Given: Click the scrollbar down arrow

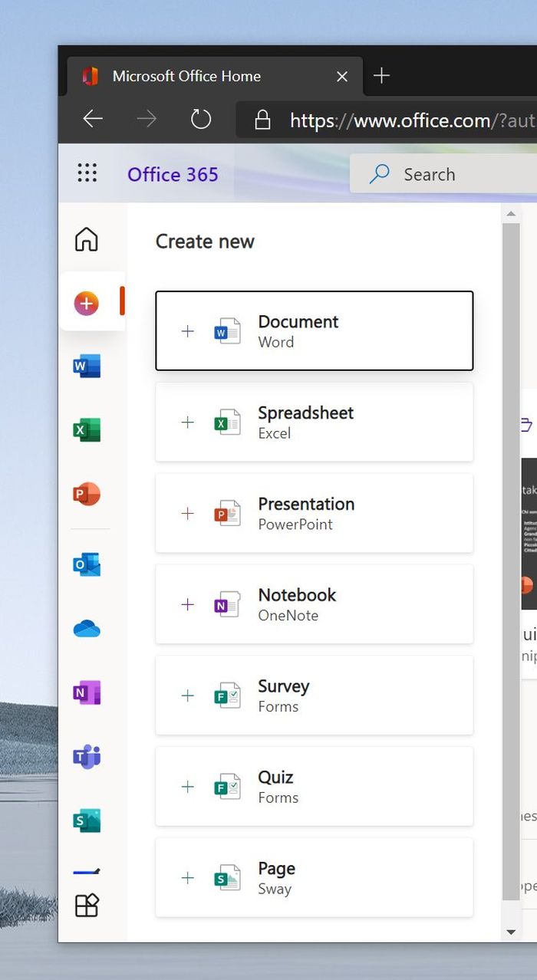Looking at the screenshot, I should 511,932.
